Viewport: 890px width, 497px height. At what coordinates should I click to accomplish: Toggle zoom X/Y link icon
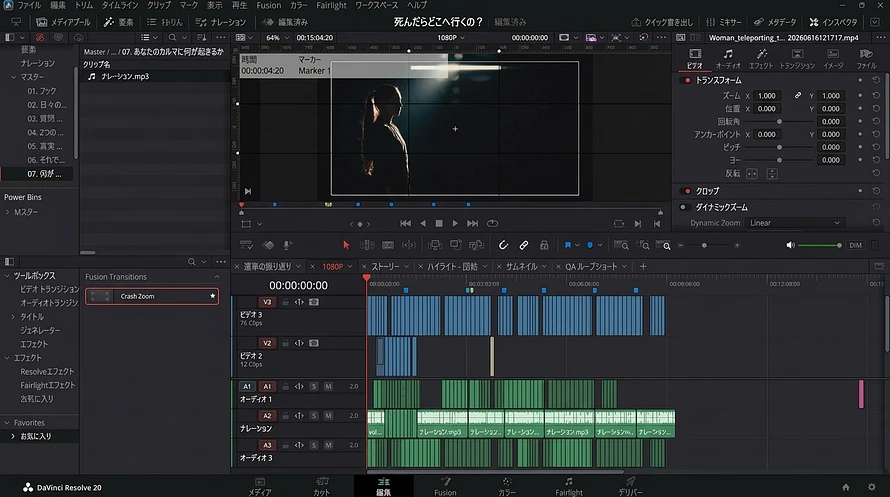(x=797, y=95)
